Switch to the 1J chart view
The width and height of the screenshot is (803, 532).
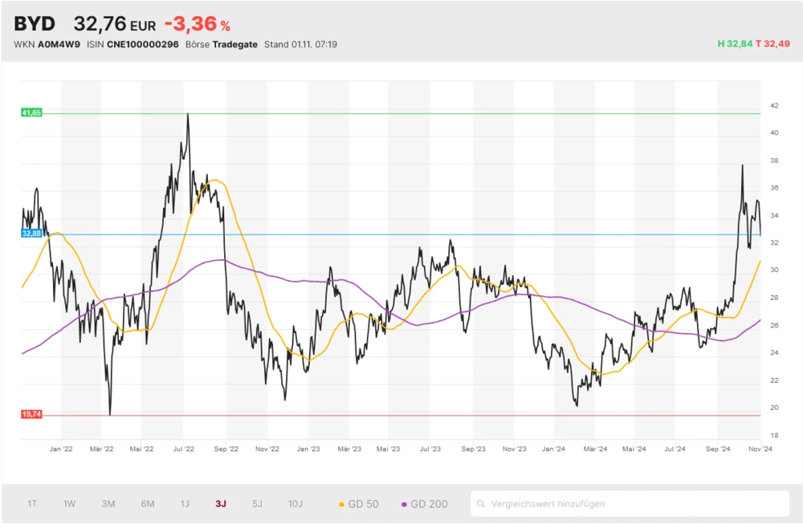click(185, 504)
